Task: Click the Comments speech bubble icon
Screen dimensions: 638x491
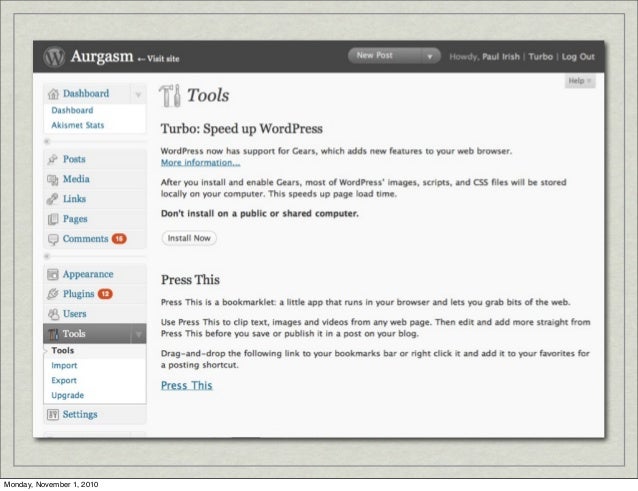Action: coord(53,239)
